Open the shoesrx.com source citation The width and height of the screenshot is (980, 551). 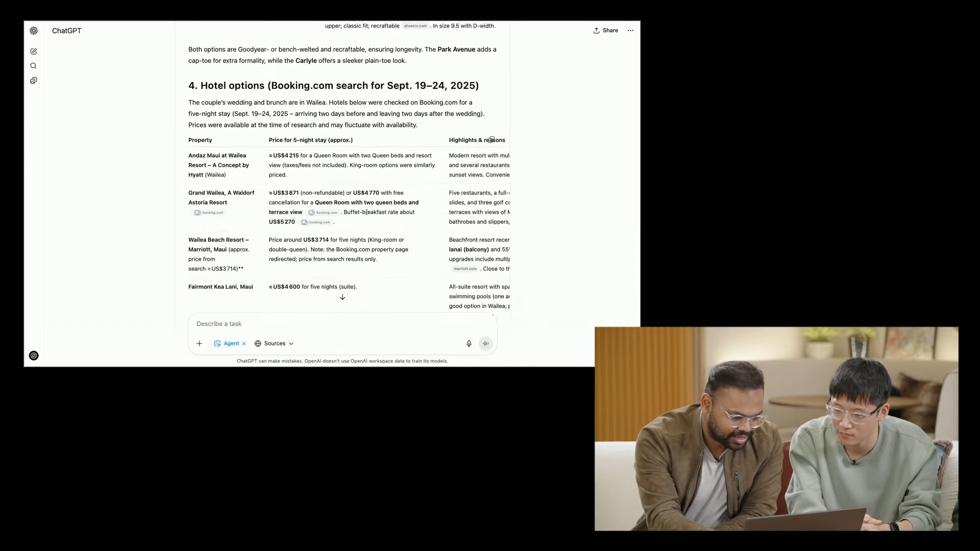415,26
